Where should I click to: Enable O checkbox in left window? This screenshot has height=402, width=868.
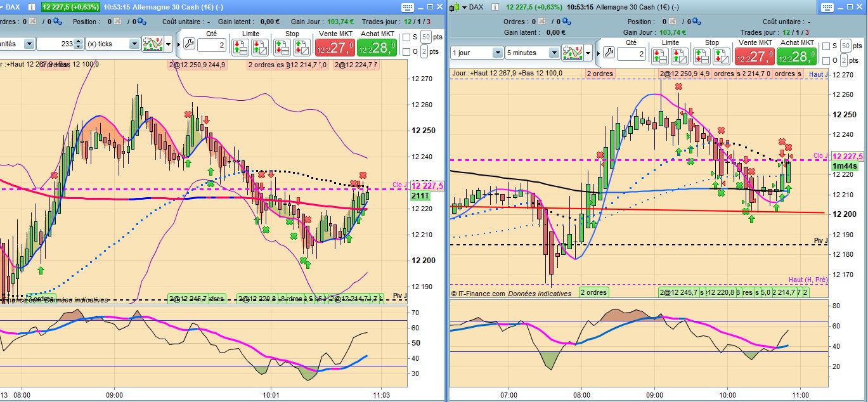point(406,51)
